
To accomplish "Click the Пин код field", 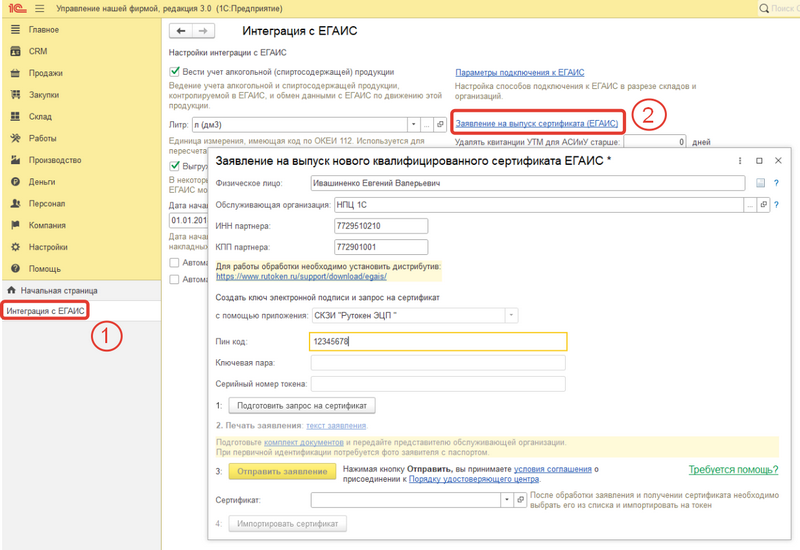I will tap(438, 342).
